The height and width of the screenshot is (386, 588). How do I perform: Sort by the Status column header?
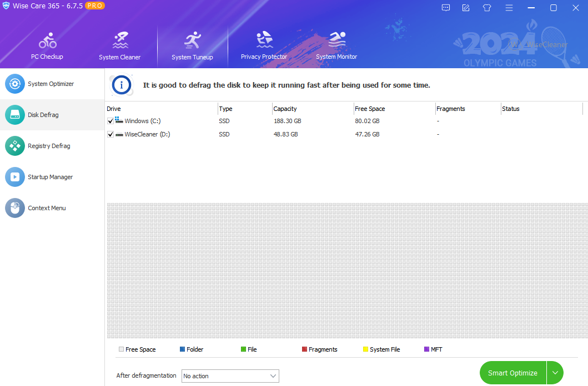pos(511,109)
